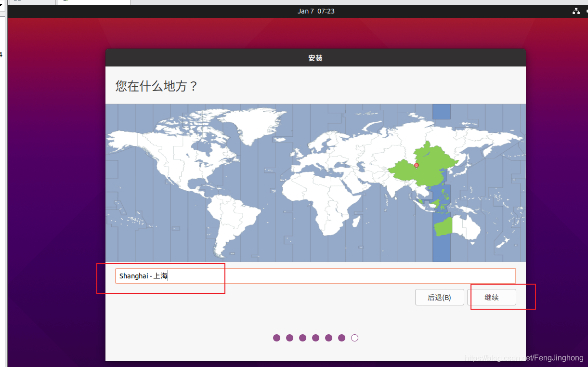Click the 安装 installer title bar
Screen dimensions: 588x367
point(315,58)
